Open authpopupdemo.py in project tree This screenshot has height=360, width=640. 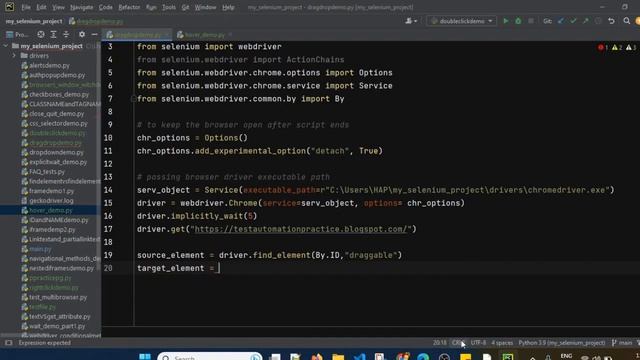[57, 75]
